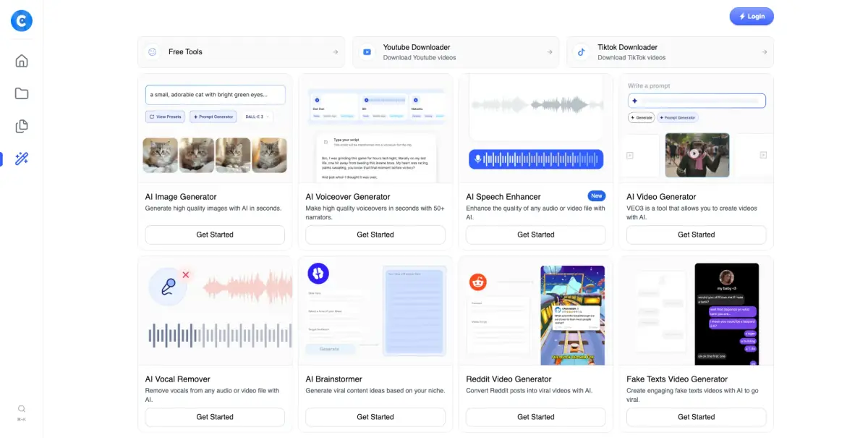Image resolution: width=868 pixels, height=438 pixels.
Task: Click the AI Voiceover Generator title
Action: pyautogui.click(x=348, y=197)
